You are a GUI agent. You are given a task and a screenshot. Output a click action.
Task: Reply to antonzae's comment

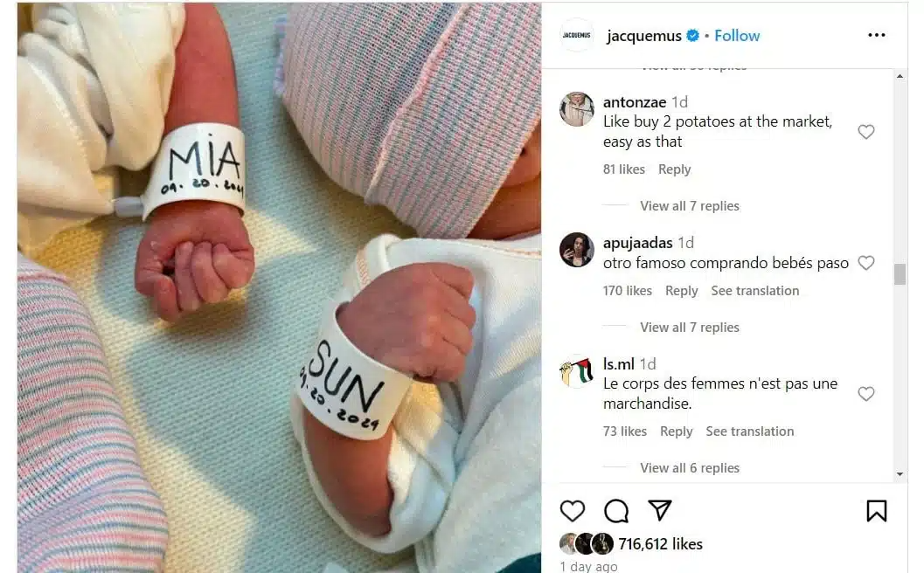click(674, 169)
